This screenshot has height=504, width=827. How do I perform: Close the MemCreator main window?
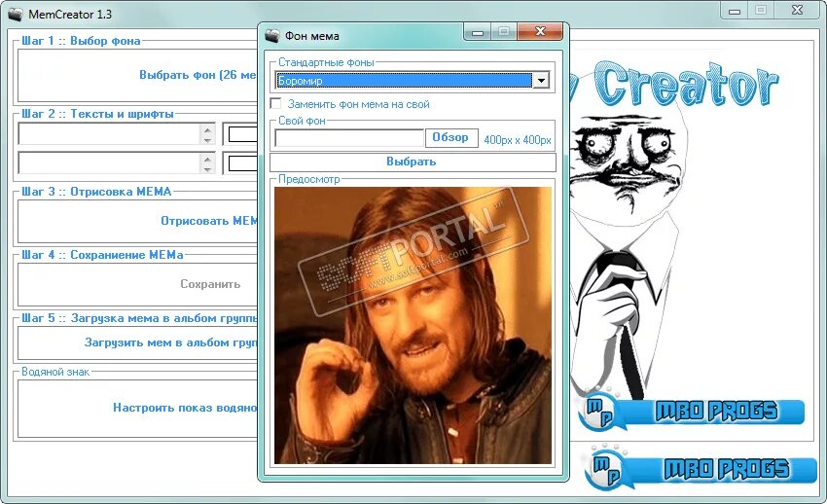[798, 10]
